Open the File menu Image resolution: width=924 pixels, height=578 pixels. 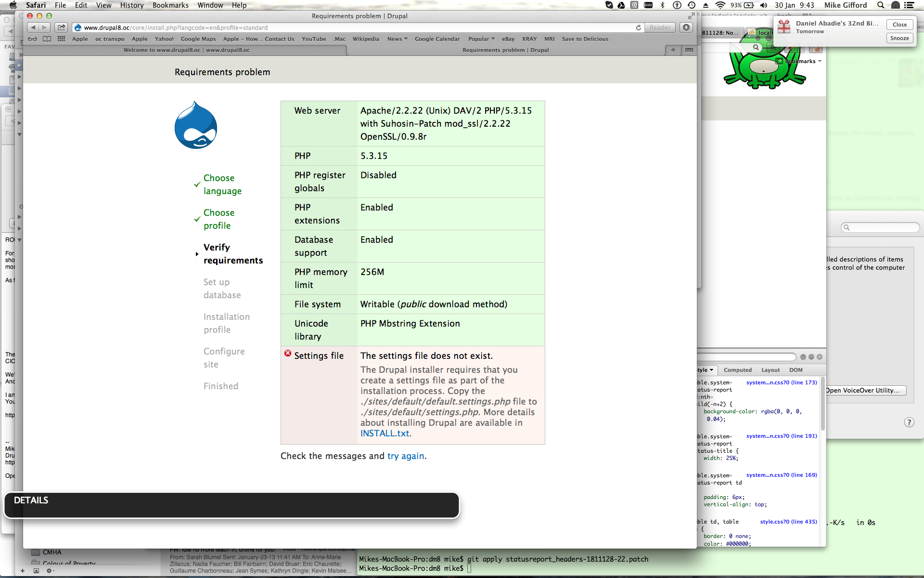point(60,5)
